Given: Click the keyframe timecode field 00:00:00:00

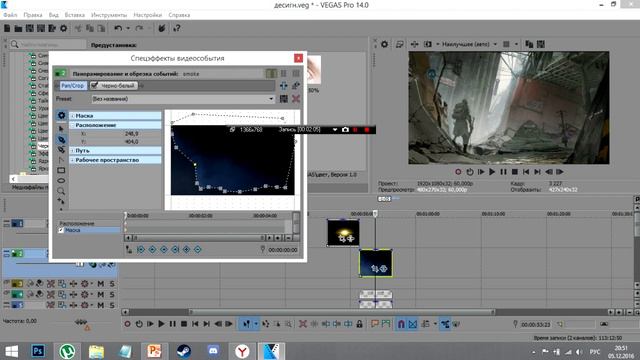Looking at the screenshot, I should 283,250.
